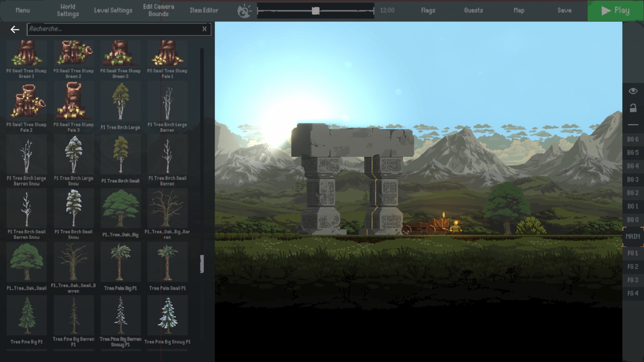Switch to the FG 2 layer
Image resolution: width=644 pixels, height=362 pixels.
(633, 266)
